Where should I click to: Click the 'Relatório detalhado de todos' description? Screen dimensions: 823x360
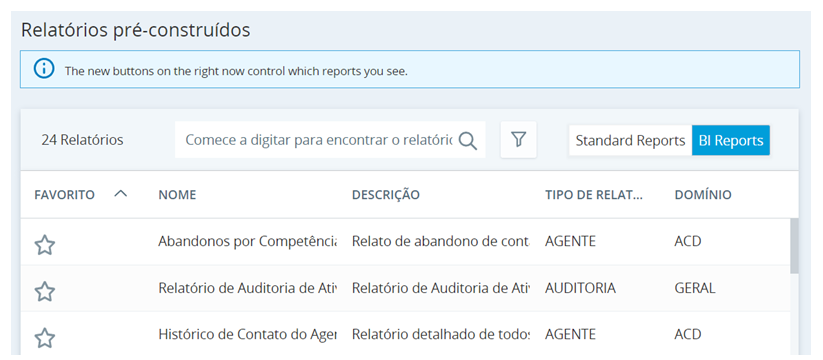click(x=441, y=334)
